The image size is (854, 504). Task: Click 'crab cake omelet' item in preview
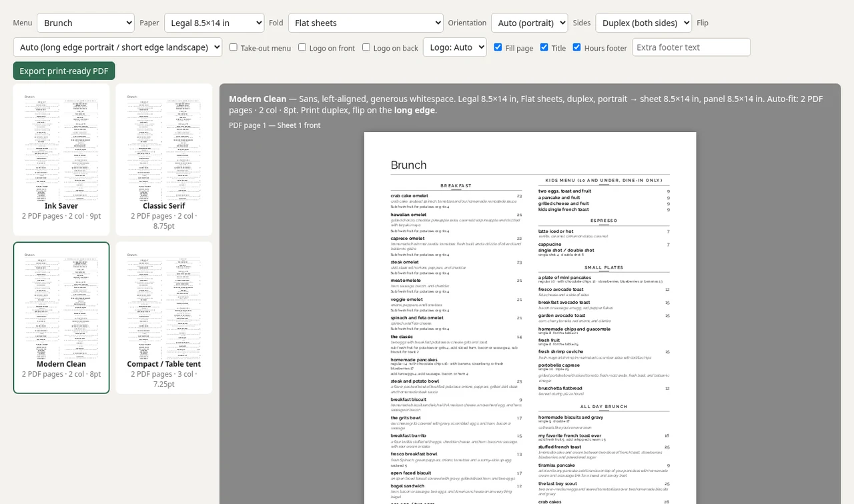tap(409, 196)
